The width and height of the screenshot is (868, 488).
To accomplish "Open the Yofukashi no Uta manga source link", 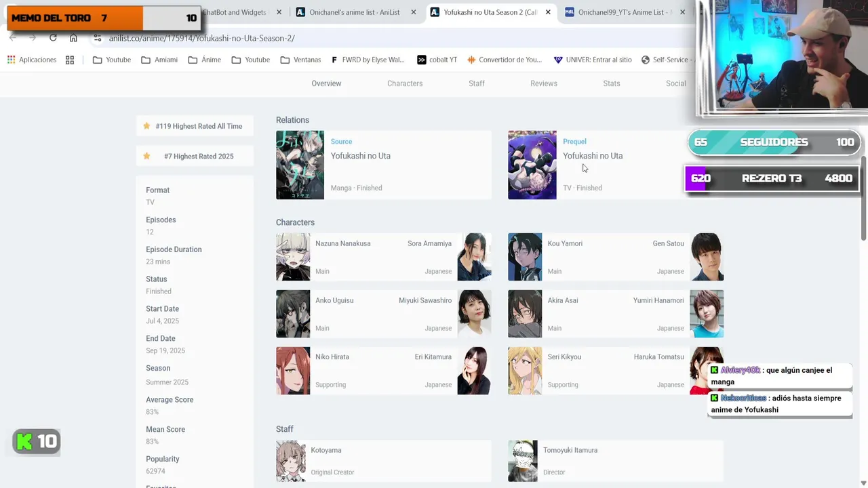I will pos(360,156).
